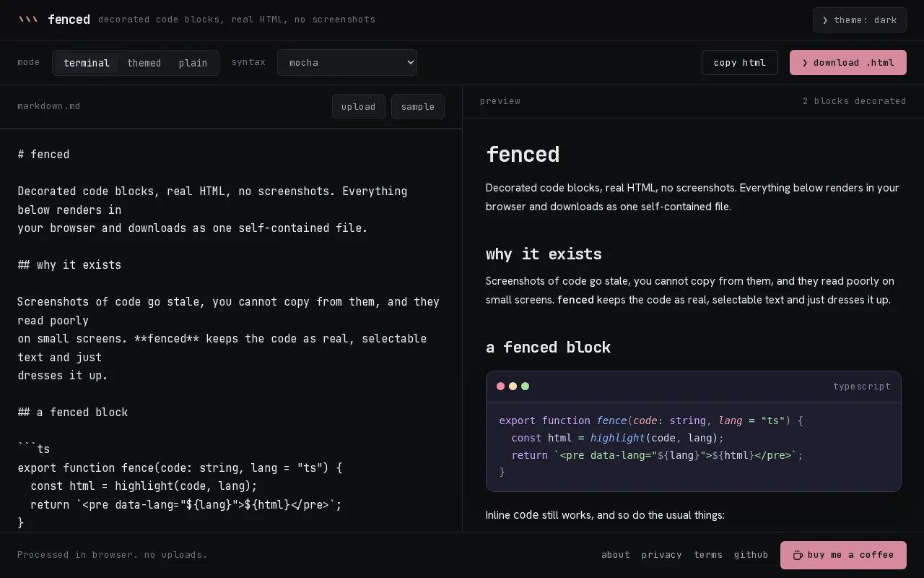The image size is (924, 578).
Task: Click the '# fenced' line in the editor
Action: [x=44, y=155]
